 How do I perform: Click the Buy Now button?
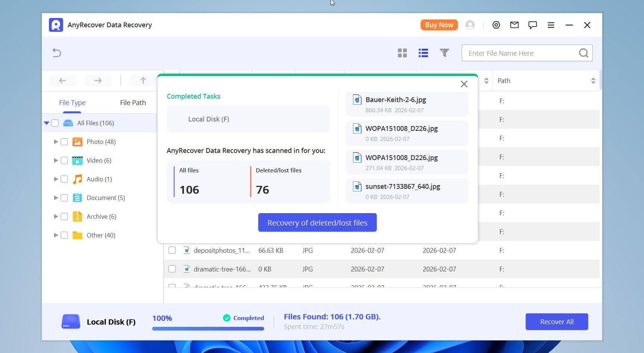pyautogui.click(x=439, y=25)
